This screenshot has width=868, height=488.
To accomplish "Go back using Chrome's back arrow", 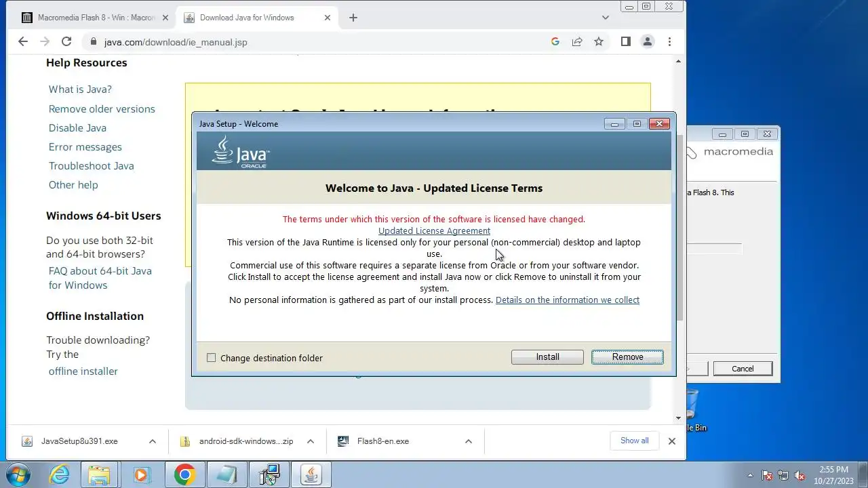I will click(x=23, y=42).
